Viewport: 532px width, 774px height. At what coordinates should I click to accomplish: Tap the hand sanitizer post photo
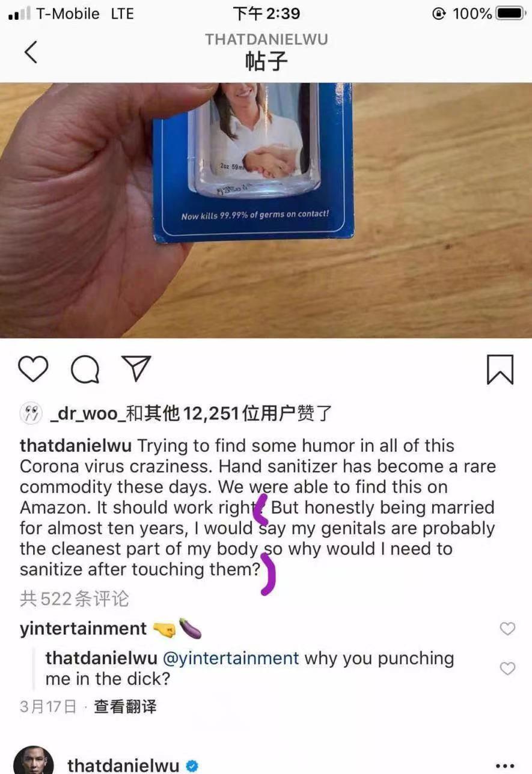[266, 210]
